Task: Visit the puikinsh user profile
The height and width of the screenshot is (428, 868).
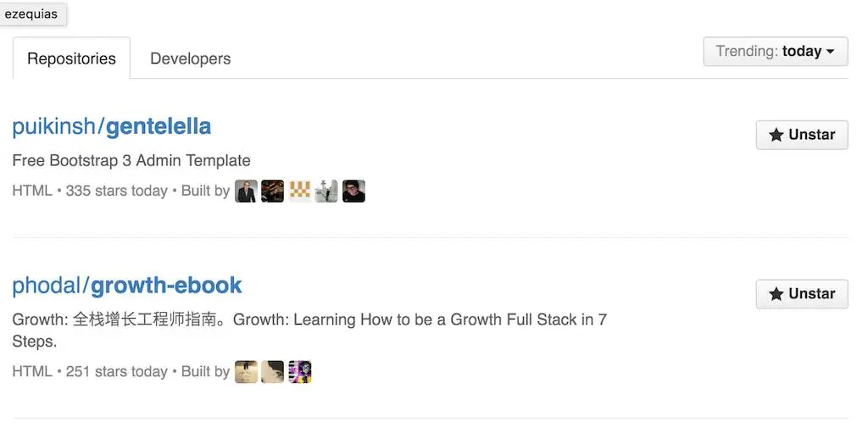Action: 53,127
